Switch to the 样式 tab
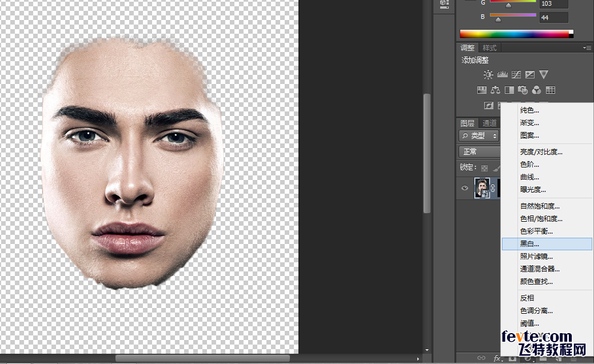 (489, 48)
